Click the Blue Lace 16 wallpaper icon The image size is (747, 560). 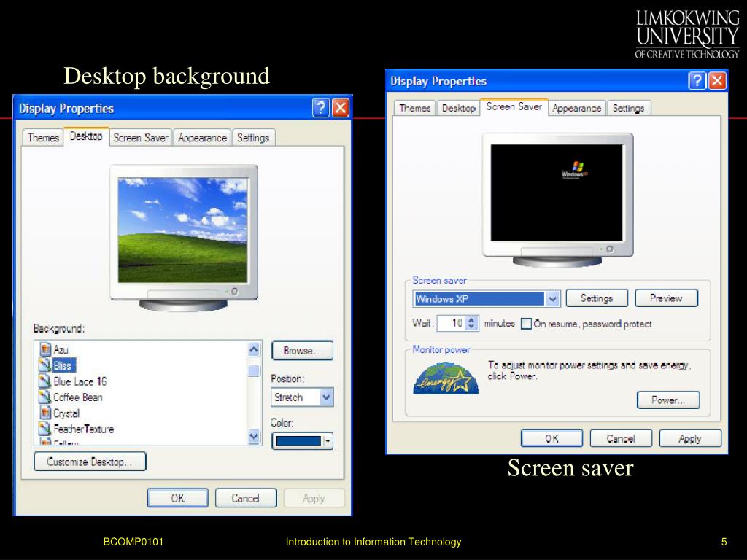(45, 381)
